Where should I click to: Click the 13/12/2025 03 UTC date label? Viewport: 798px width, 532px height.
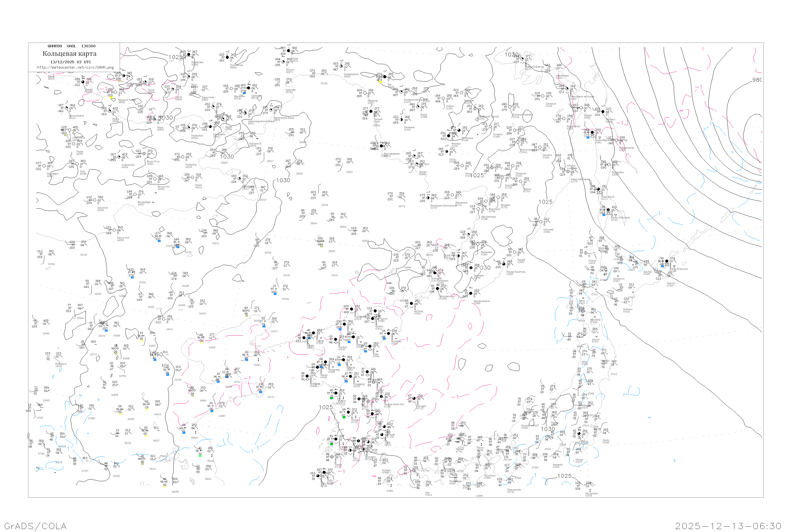[x=70, y=62]
